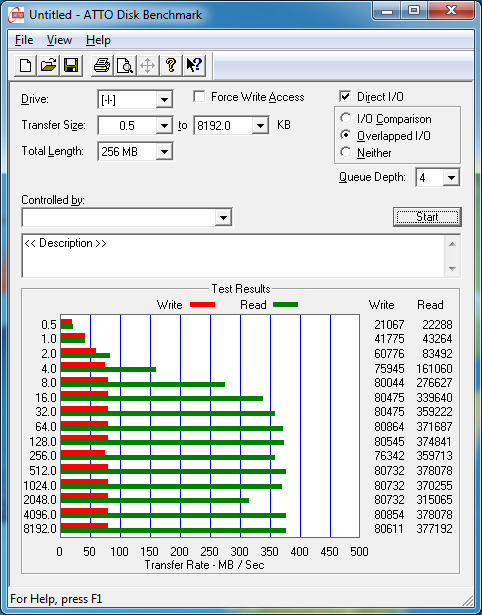Click the Description scrollbar down arrow
The height and width of the screenshot is (615, 482).
click(x=452, y=269)
